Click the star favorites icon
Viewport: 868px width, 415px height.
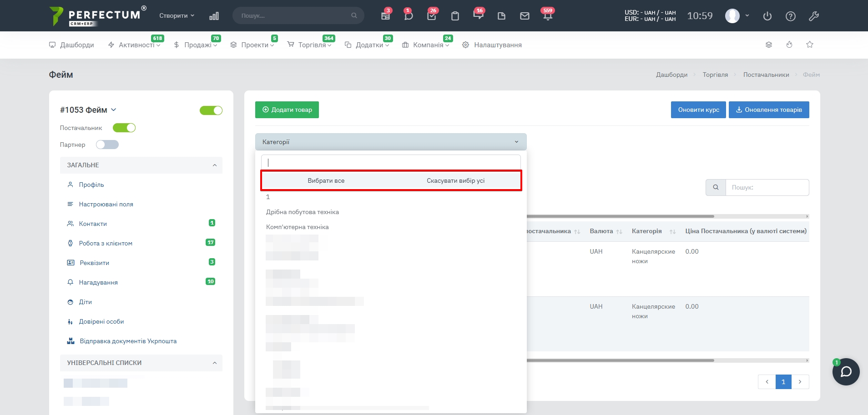coord(810,45)
